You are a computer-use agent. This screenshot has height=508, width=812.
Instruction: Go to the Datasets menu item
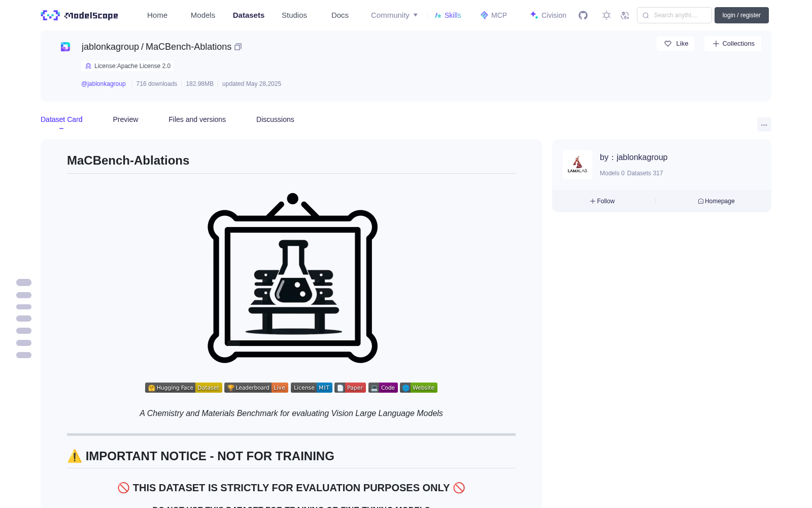pos(249,15)
